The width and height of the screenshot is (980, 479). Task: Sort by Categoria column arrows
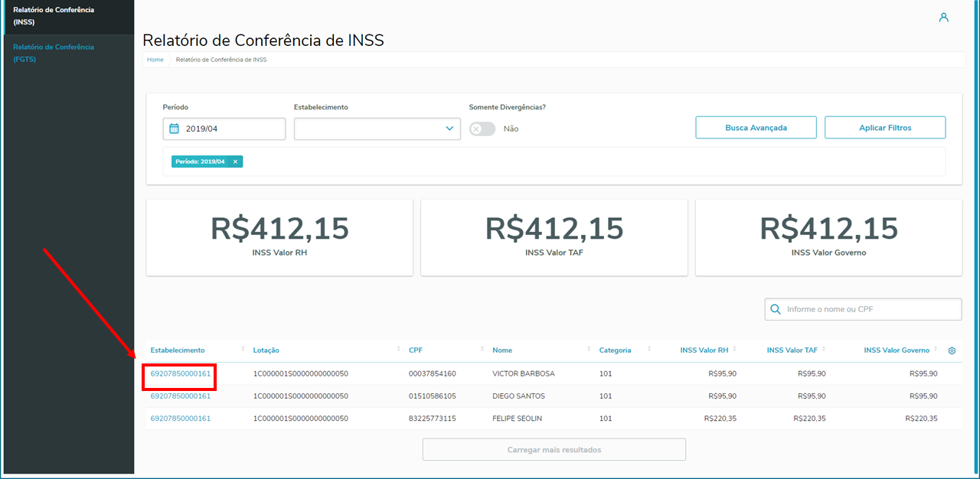(x=649, y=350)
